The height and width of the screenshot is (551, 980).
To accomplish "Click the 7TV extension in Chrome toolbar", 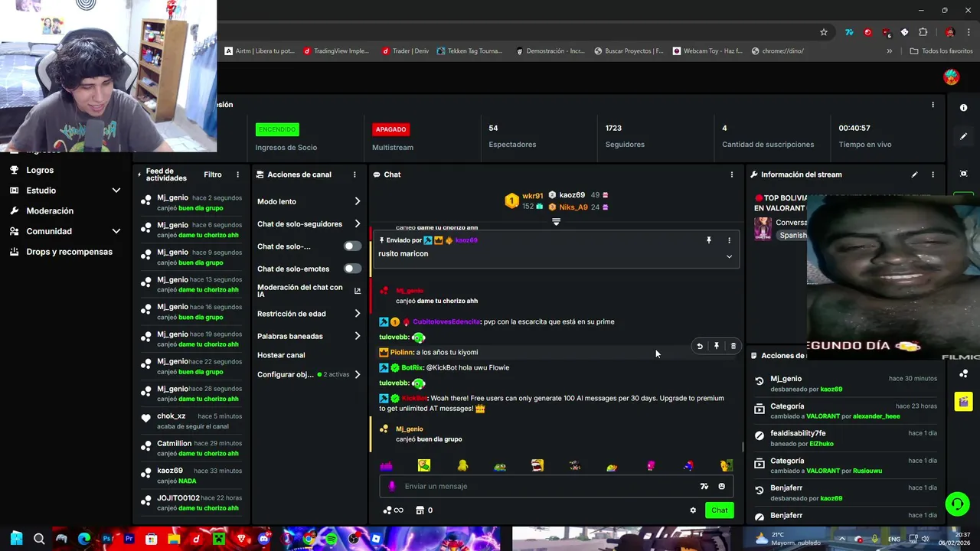I will click(x=849, y=32).
